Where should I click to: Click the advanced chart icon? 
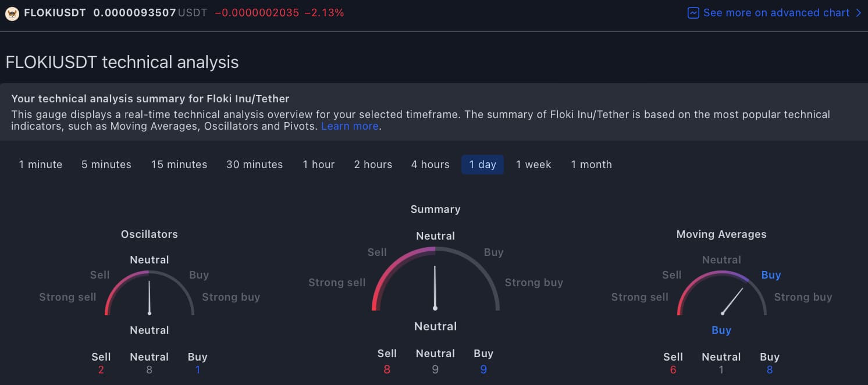tap(693, 13)
